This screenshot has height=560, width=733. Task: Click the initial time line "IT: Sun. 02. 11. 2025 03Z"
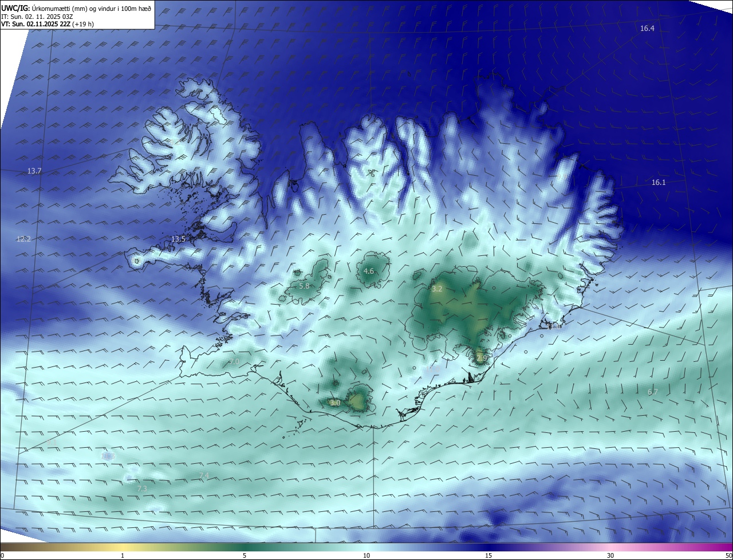coord(38,16)
